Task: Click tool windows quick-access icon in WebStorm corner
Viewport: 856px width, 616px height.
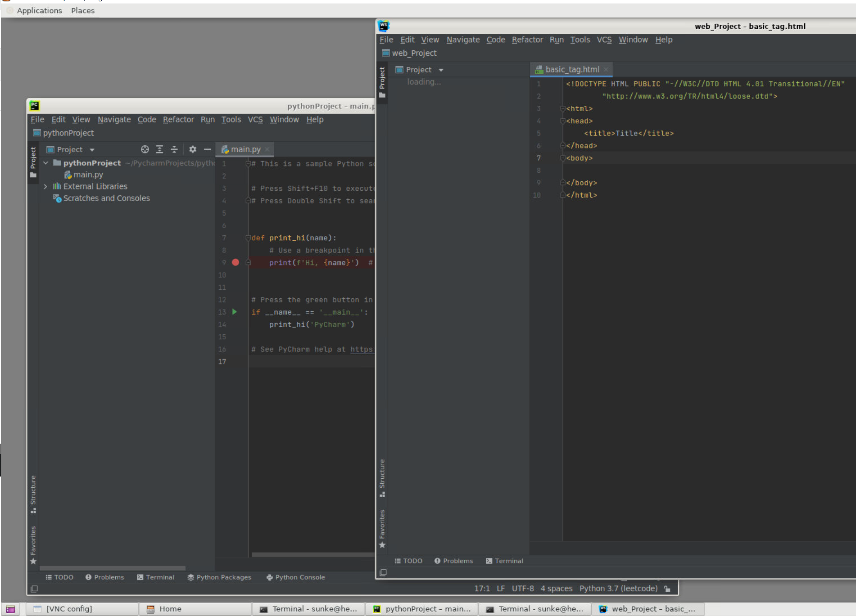Action: click(x=383, y=572)
